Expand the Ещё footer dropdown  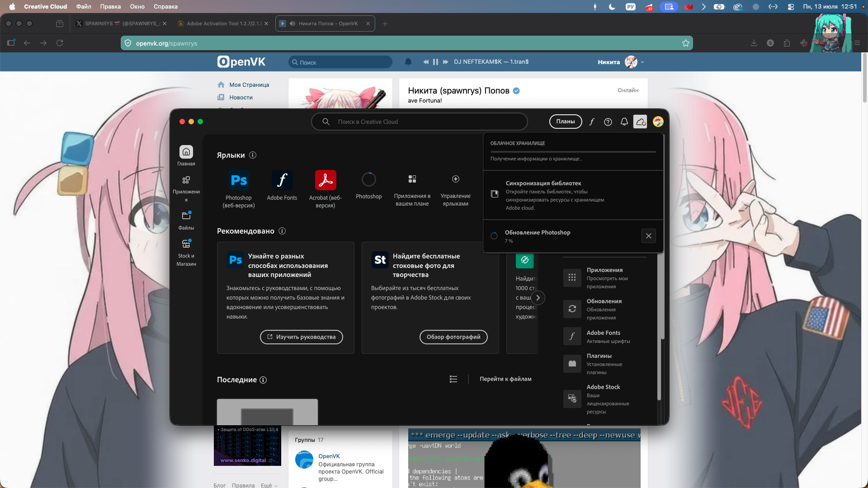(269, 485)
